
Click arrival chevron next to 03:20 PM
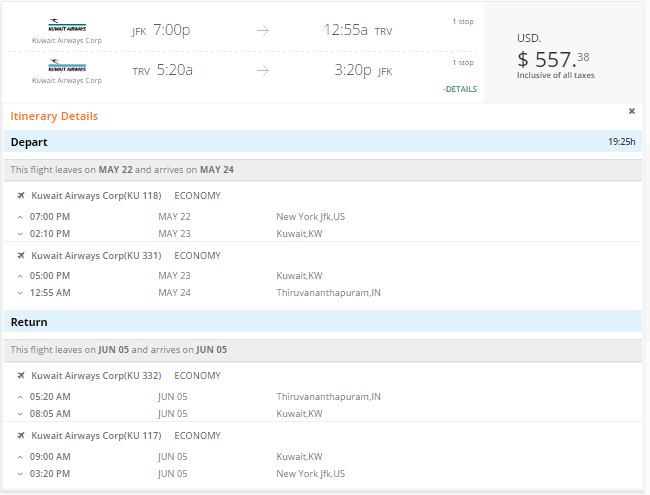(20, 474)
